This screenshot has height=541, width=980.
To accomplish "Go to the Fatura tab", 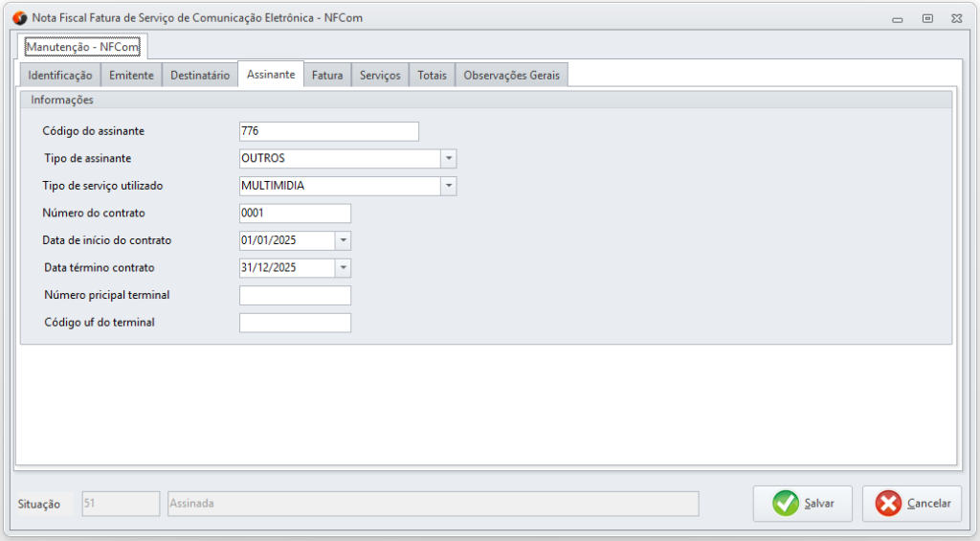I will 327,76.
